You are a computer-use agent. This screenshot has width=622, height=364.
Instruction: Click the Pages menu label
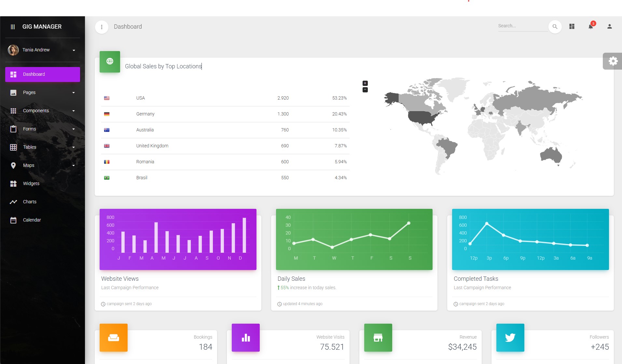click(x=29, y=93)
